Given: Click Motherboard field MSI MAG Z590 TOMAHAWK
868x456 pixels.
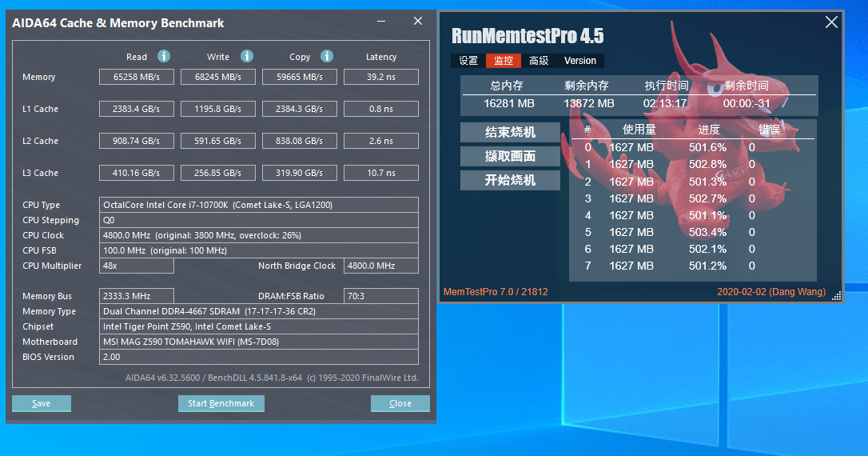Looking at the screenshot, I should click(258, 342).
